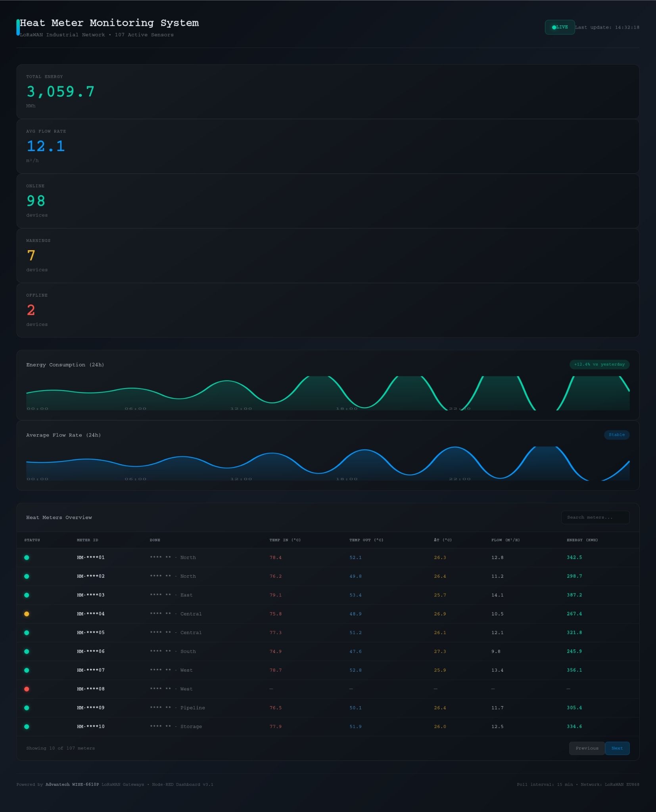
Task: Select the Total Energy 3,059.7 card
Action: [x=328, y=92]
